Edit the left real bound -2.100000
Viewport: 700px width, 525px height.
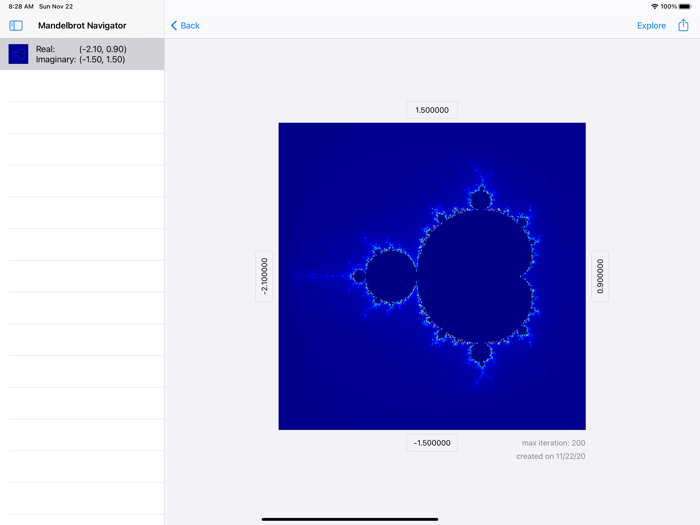click(264, 276)
